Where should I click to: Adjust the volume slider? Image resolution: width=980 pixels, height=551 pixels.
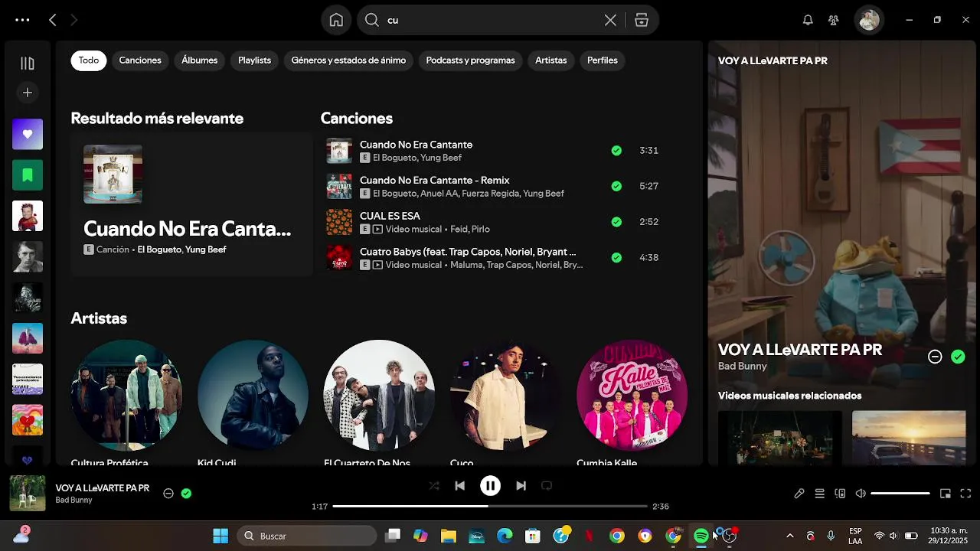coord(900,494)
